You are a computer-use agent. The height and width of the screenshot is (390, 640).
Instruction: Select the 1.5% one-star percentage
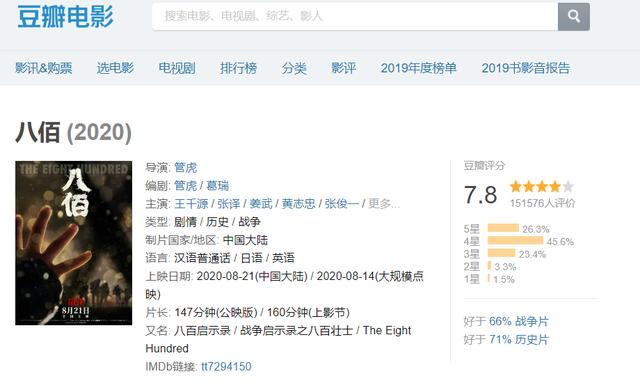point(504,280)
